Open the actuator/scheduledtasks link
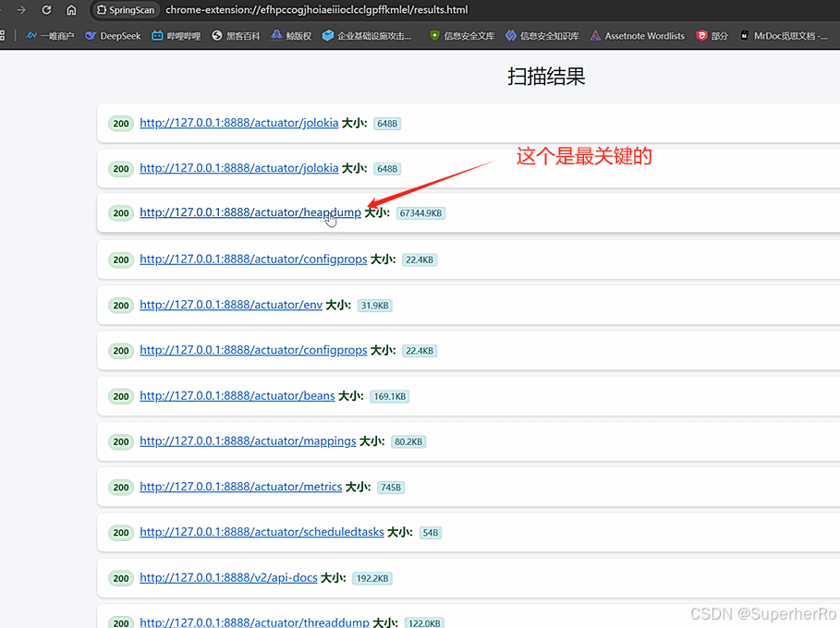 262,532
